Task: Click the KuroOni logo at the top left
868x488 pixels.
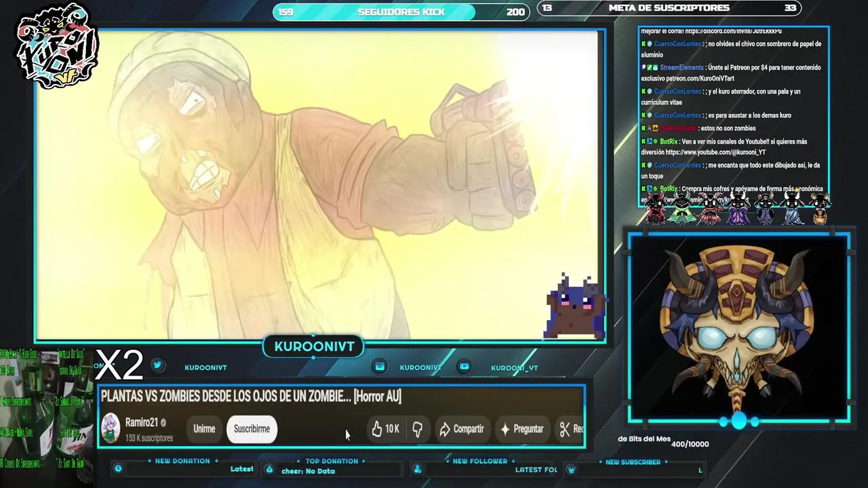Action: 57,47
